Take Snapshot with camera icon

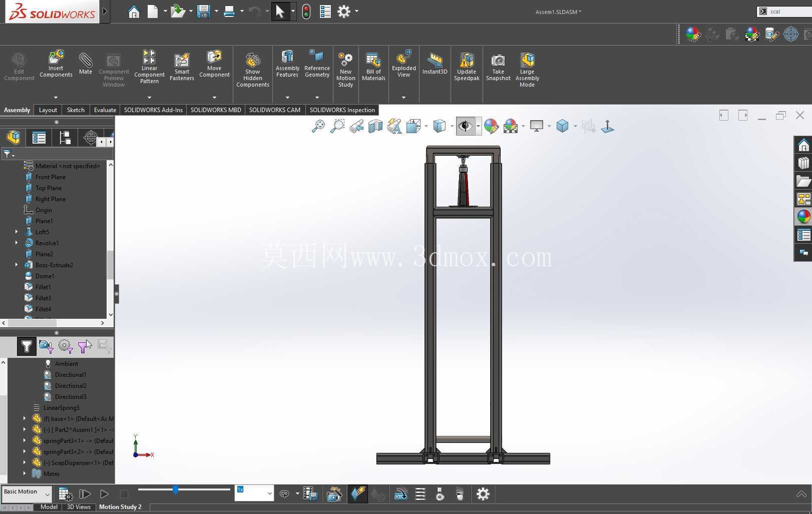pyautogui.click(x=498, y=67)
